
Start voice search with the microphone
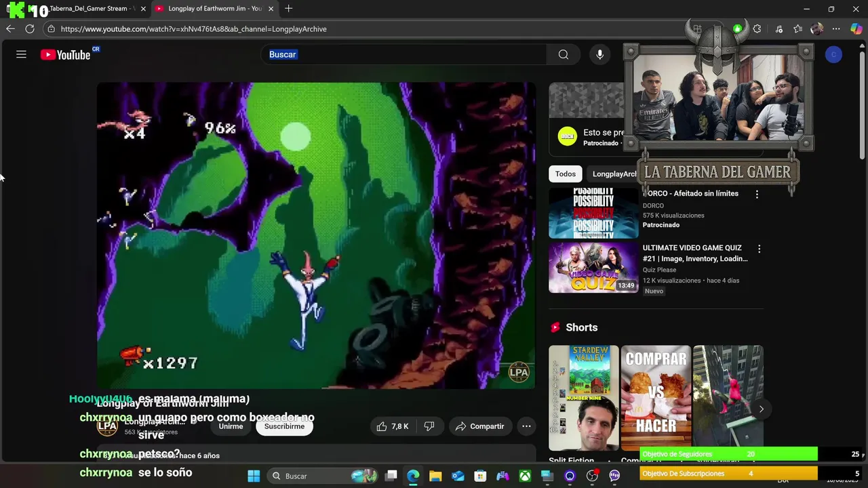(599, 55)
